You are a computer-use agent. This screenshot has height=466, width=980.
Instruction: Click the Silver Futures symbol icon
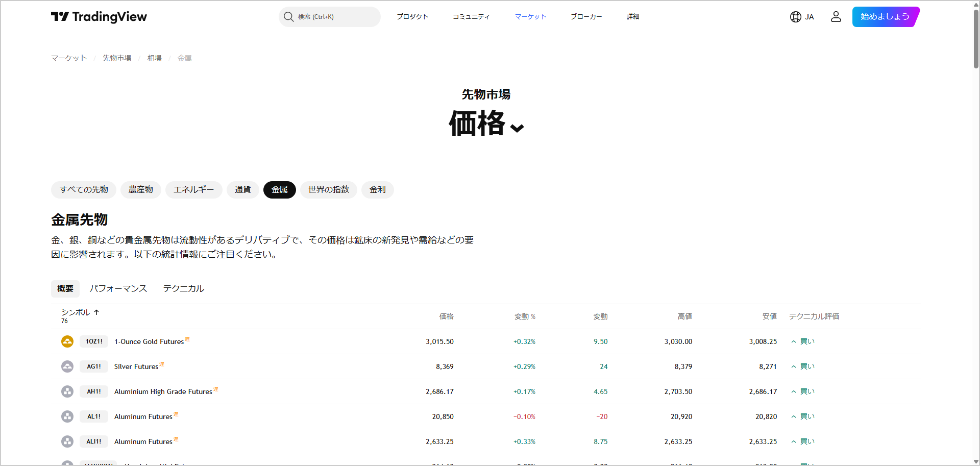tap(67, 366)
